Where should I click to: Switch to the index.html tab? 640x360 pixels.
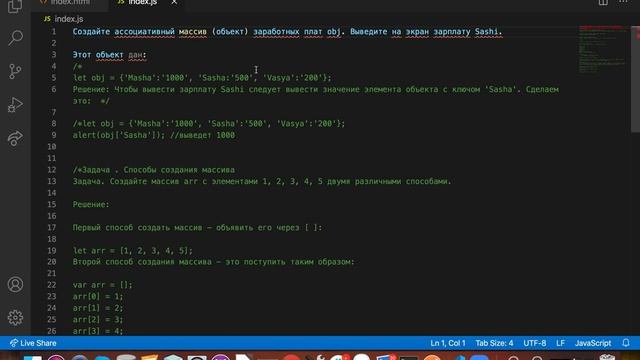(70, 2)
